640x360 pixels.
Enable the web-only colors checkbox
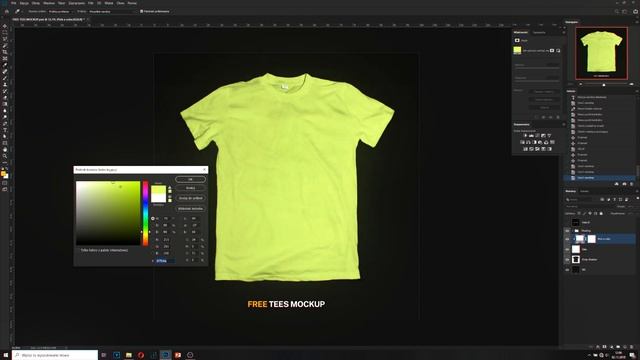tap(78, 250)
